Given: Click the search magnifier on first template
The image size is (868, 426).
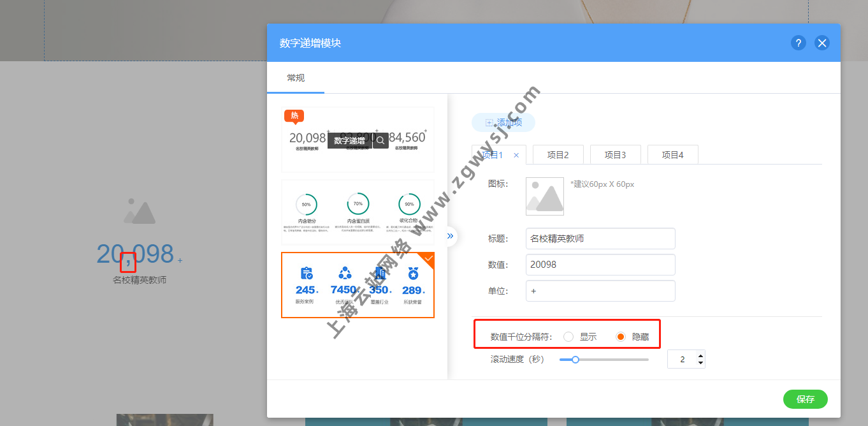Looking at the screenshot, I should 380,140.
